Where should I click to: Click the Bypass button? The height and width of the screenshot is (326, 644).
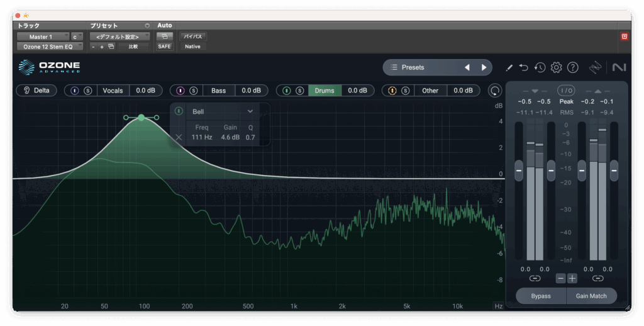click(x=540, y=296)
